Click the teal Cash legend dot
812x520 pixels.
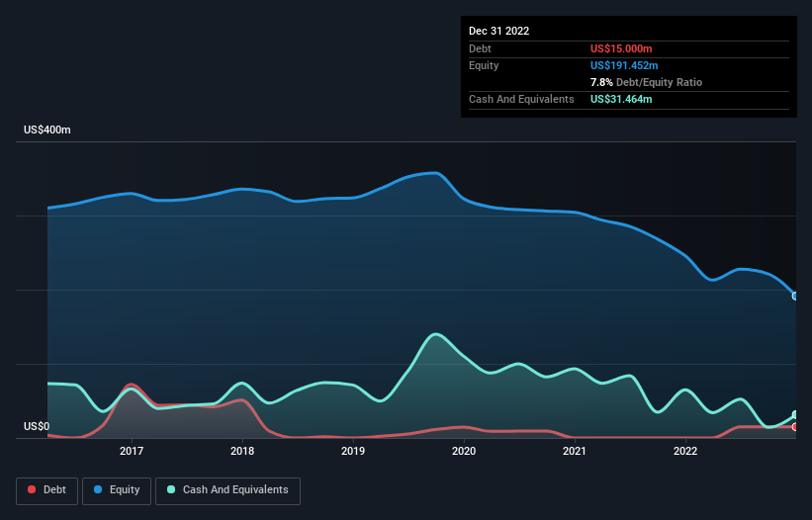(x=171, y=489)
